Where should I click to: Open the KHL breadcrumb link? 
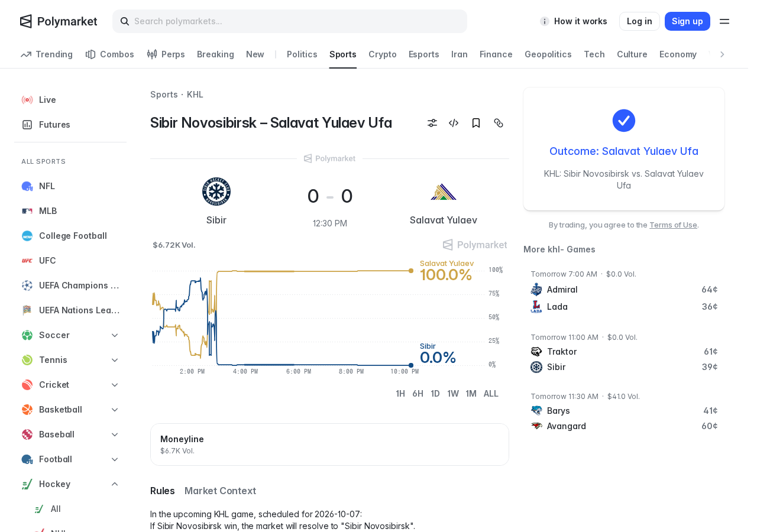click(195, 95)
